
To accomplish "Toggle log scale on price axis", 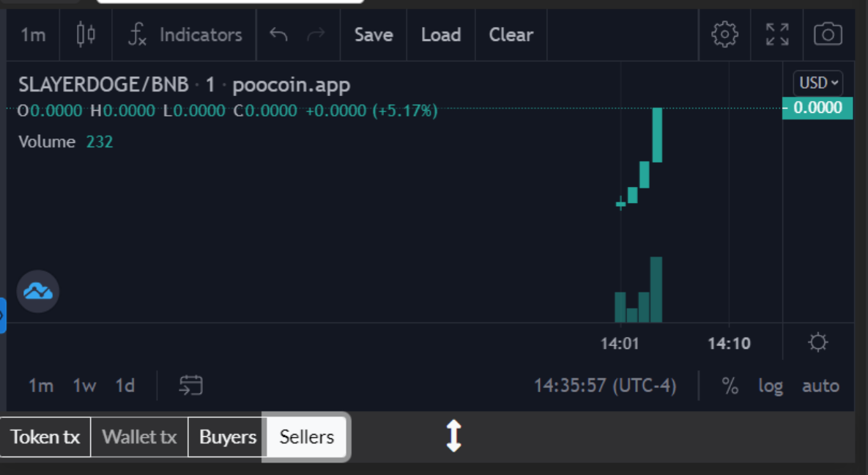I will 771,386.
